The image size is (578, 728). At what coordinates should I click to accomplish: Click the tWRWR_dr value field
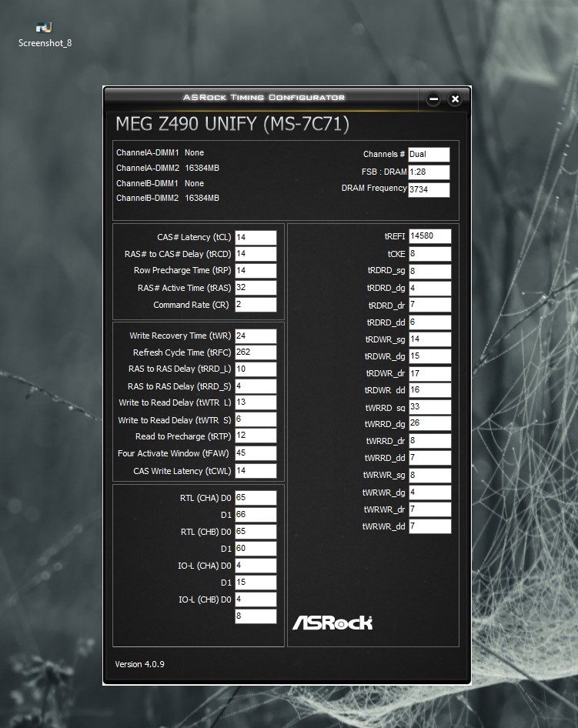[x=430, y=509]
